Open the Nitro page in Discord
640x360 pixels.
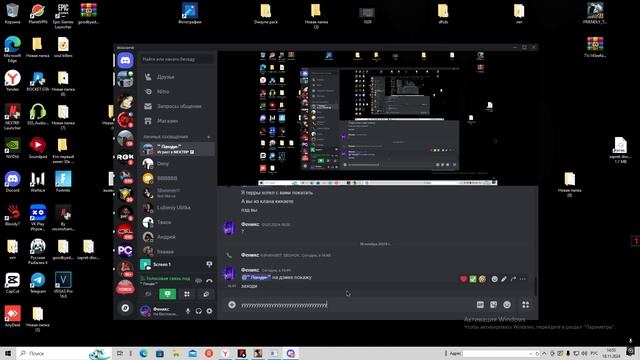[x=178, y=91]
